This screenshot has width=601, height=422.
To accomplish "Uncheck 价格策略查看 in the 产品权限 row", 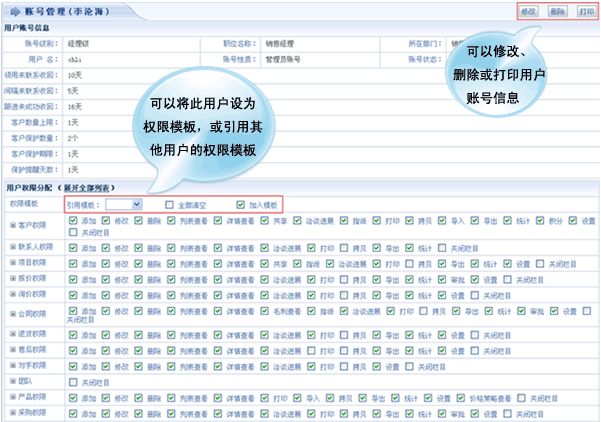I will pyautogui.click(x=461, y=398).
